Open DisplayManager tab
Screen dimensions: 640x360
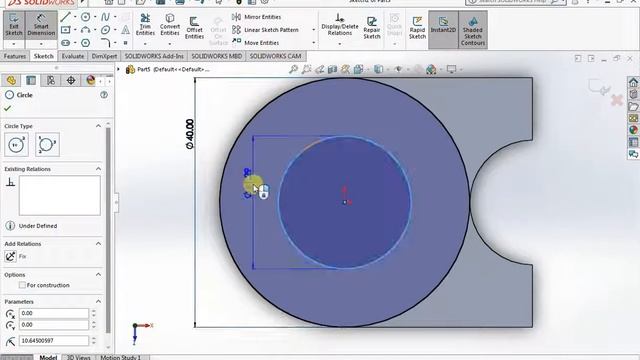91,80
